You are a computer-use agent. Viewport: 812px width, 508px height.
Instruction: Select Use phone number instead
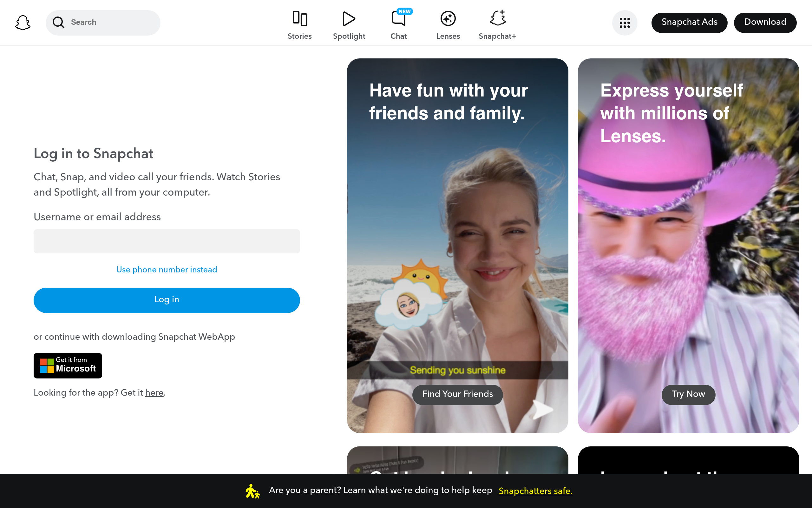pyautogui.click(x=167, y=270)
